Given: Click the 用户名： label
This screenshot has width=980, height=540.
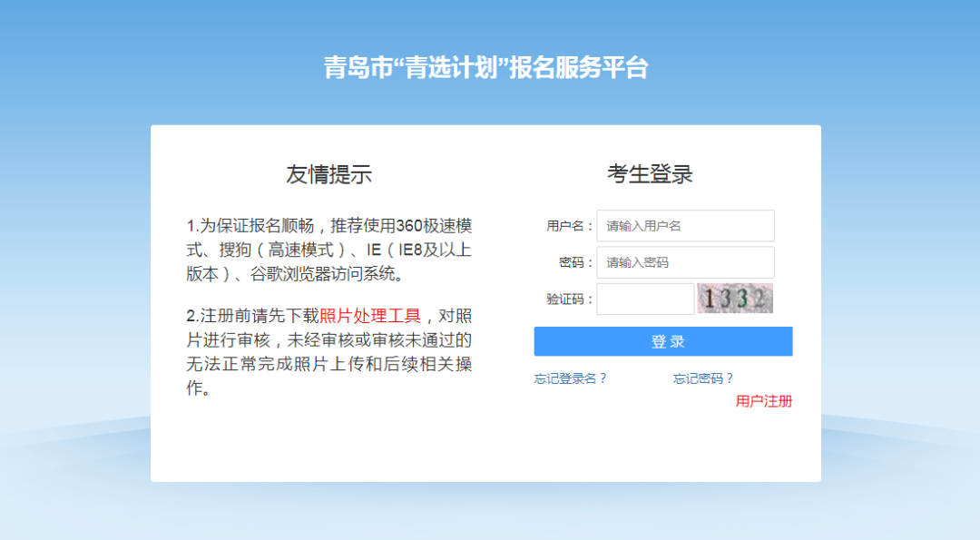Looking at the screenshot, I should 569,226.
